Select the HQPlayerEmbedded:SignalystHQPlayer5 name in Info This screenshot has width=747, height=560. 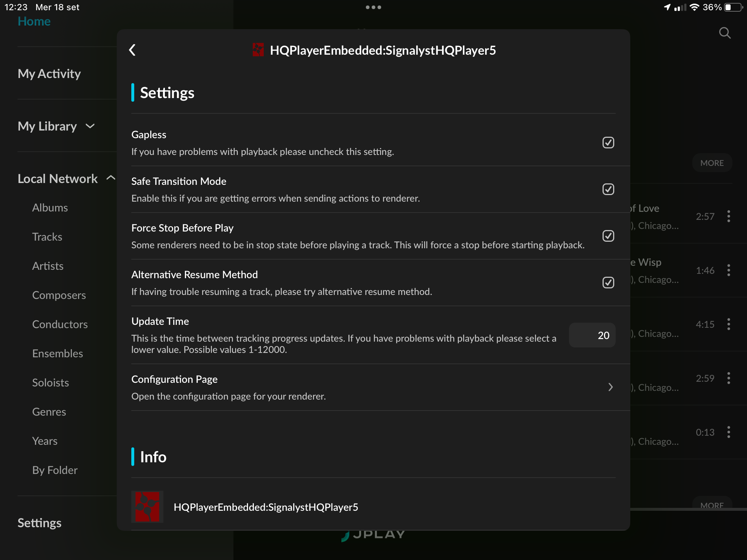coord(266,507)
